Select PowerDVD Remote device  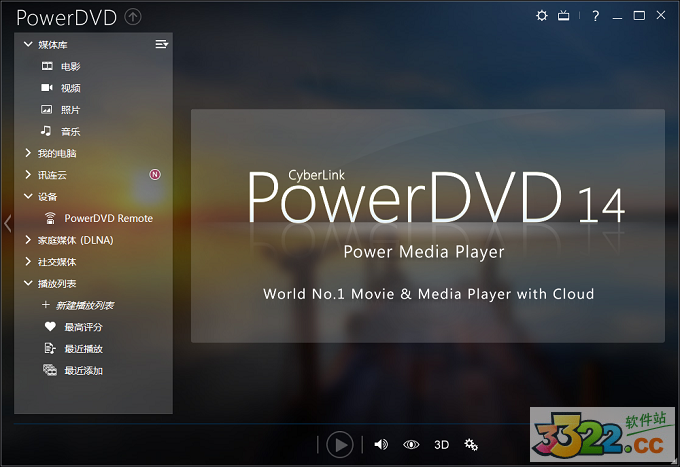pos(108,218)
